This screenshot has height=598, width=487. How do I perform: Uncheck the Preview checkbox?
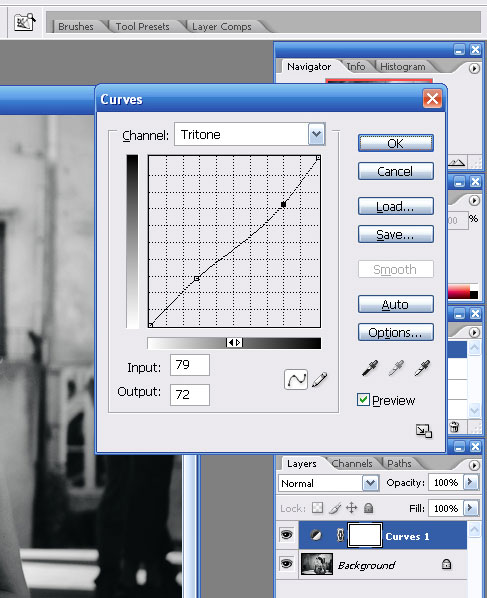tap(363, 400)
